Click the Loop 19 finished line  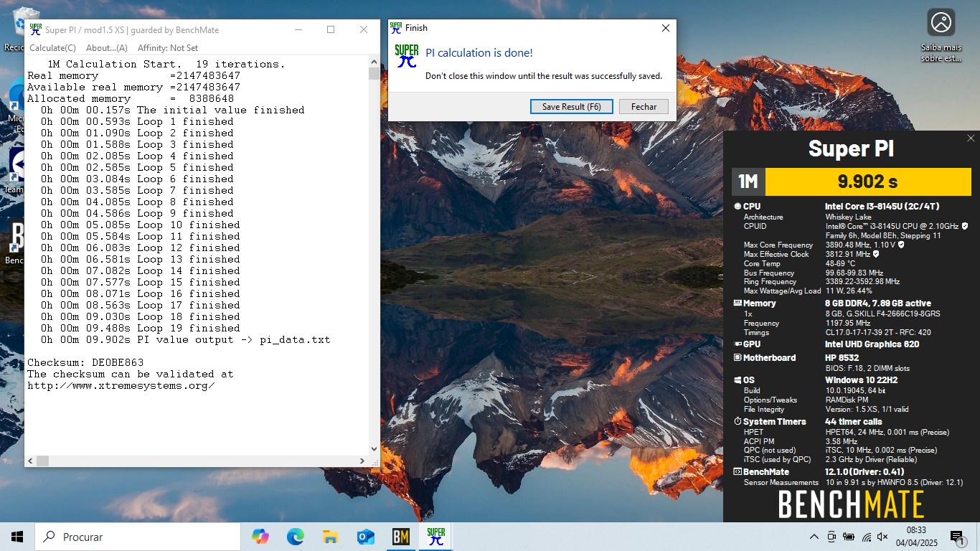pyautogui.click(x=141, y=328)
